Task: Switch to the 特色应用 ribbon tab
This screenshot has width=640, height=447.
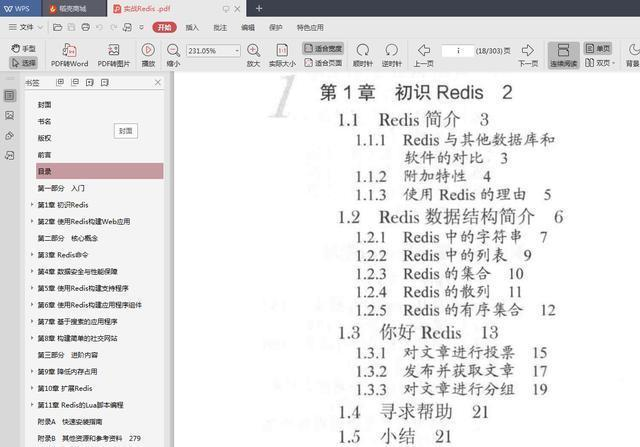Action: tap(310, 27)
